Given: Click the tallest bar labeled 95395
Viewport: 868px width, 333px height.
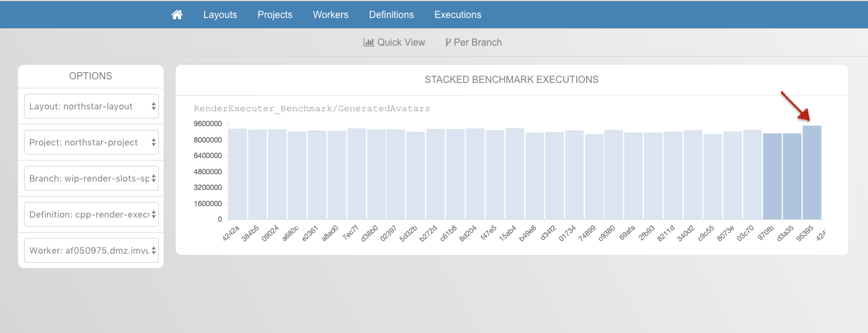Looking at the screenshot, I should point(811,173).
